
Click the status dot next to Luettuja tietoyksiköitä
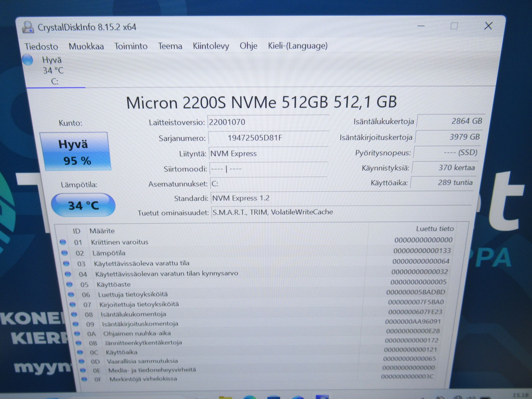71,294
